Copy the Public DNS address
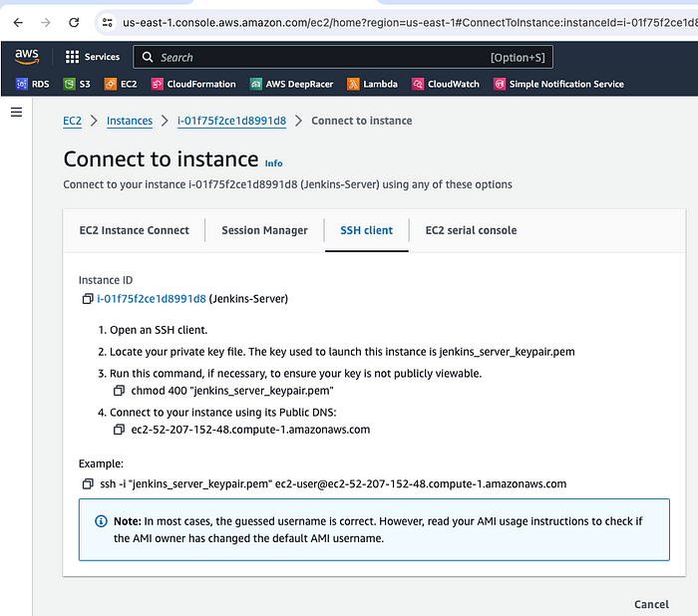This screenshot has width=698, height=616. (x=119, y=430)
